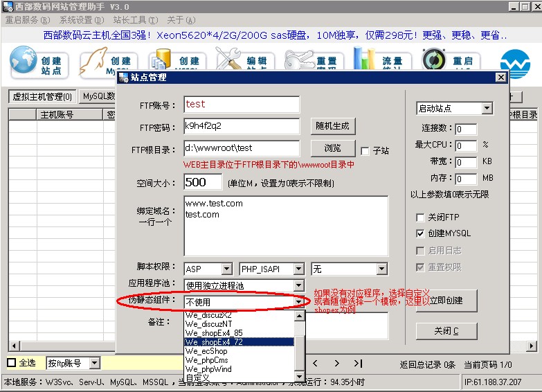
Task: Click the 创建站点 globe icon
Action: 25,62
